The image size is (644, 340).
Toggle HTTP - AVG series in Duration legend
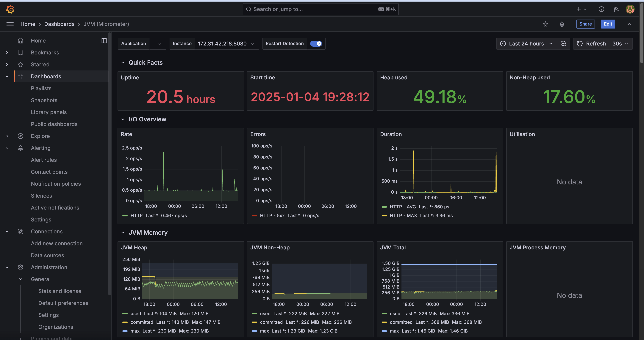pos(403,207)
